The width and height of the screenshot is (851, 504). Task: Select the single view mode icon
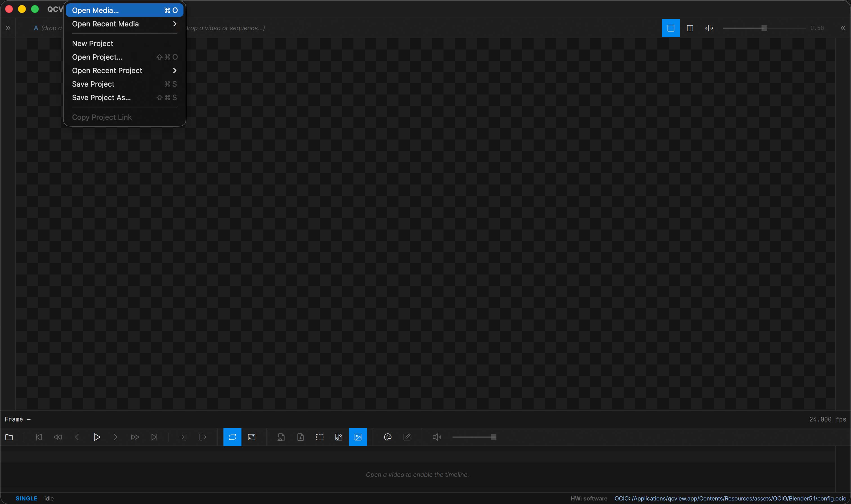pyautogui.click(x=671, y=28)
